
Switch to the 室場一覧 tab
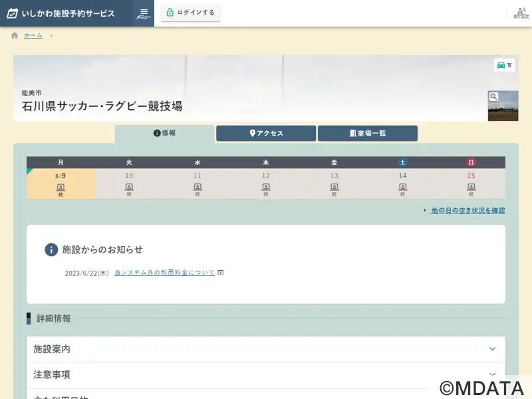pos(368,133)
